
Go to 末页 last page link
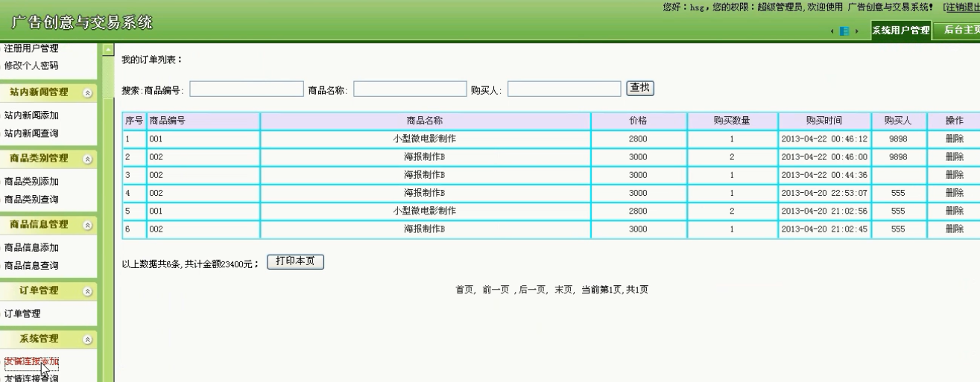[x=563, y=290]
